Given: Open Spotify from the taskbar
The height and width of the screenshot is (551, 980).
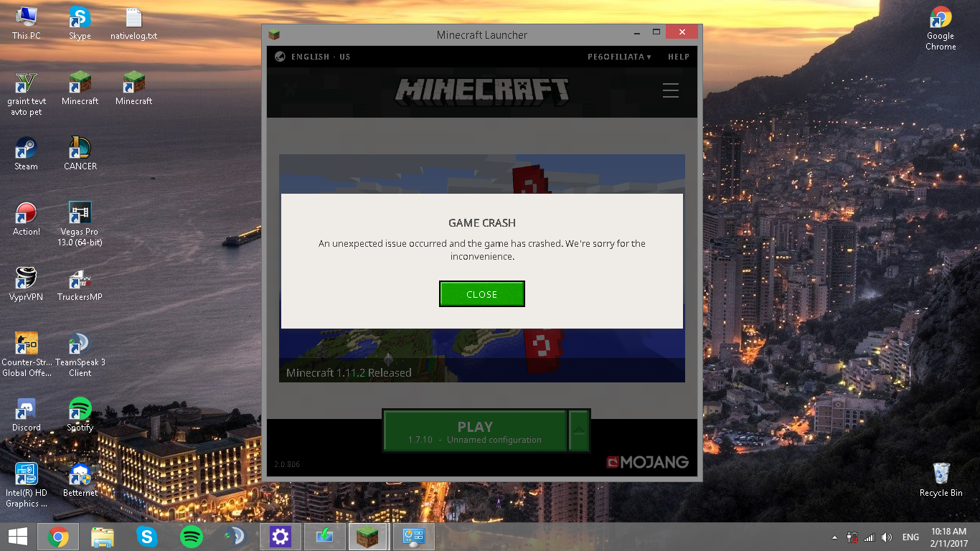Looking at the screenshot, I should pyautogui.click(x=192, y=537).
